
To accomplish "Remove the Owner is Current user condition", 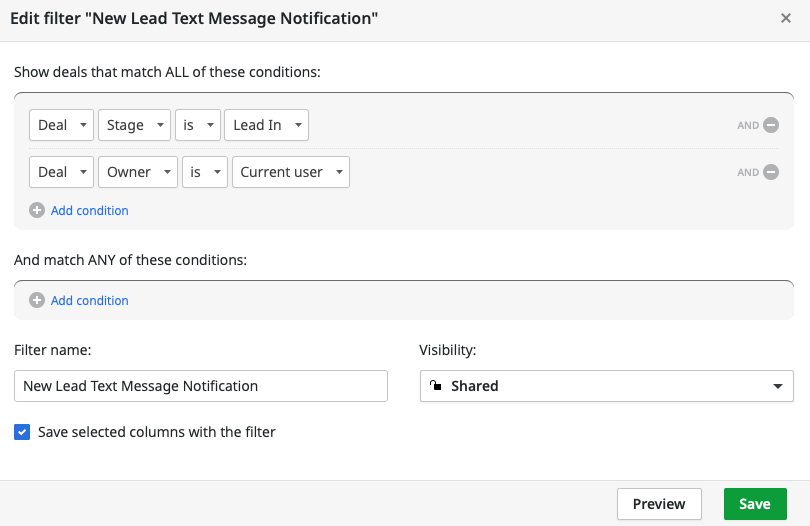I will coord(771,172).
